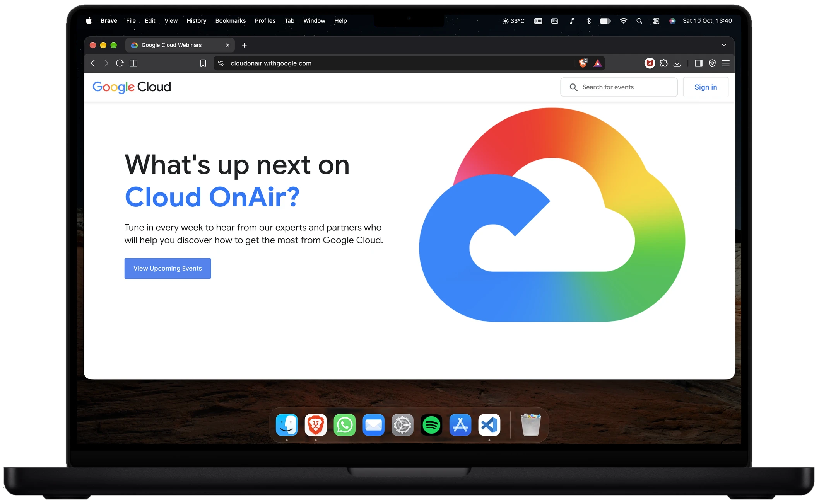This screenshot has height=504, width=819.
Task: Reload the current page
Action: tap(120, 63)
